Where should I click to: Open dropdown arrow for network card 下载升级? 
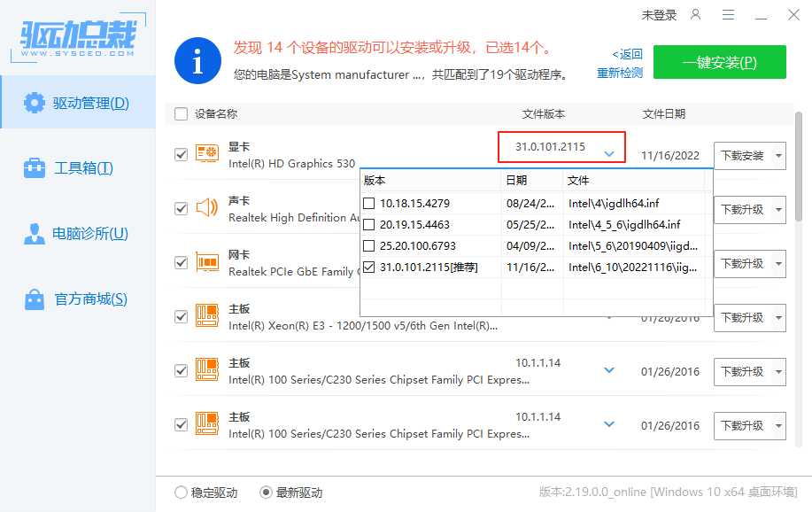pos(778,263)
